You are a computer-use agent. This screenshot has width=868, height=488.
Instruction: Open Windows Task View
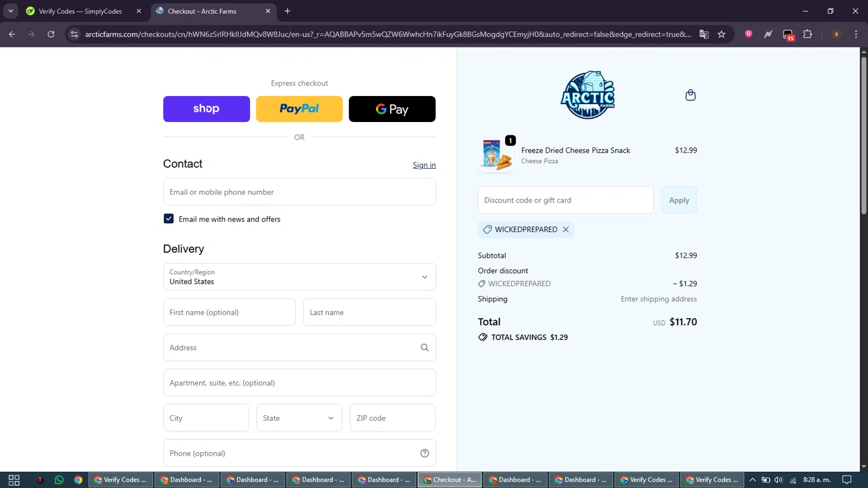[x=14, y=480]
